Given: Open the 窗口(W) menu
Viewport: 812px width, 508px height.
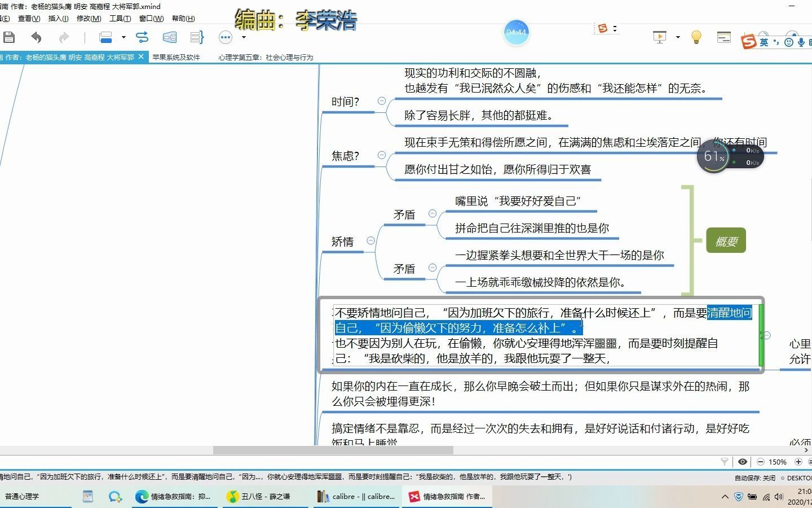Looking at the screenshot, I should click(151, 19).
